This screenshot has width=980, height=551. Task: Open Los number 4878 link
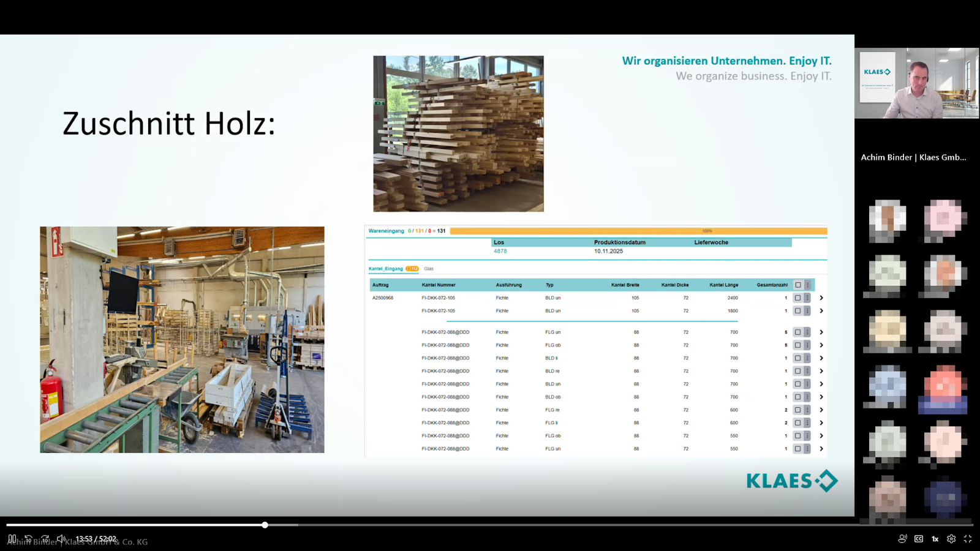click(x=500, y=251)
